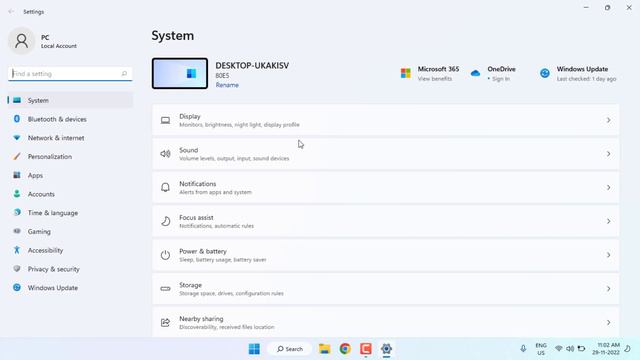Open the Display settings icon
The width and height of the screenshot is (640, 360).
[x=165, y=120]
